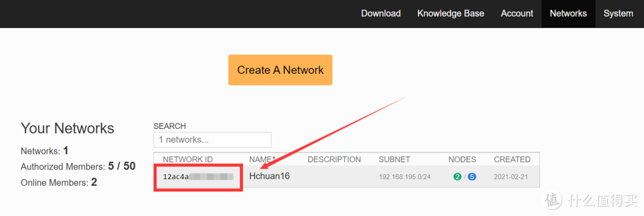Sort by the NODES column header
Image resolution: width=644 pixels, height=216 pixels.
(462, 159)
